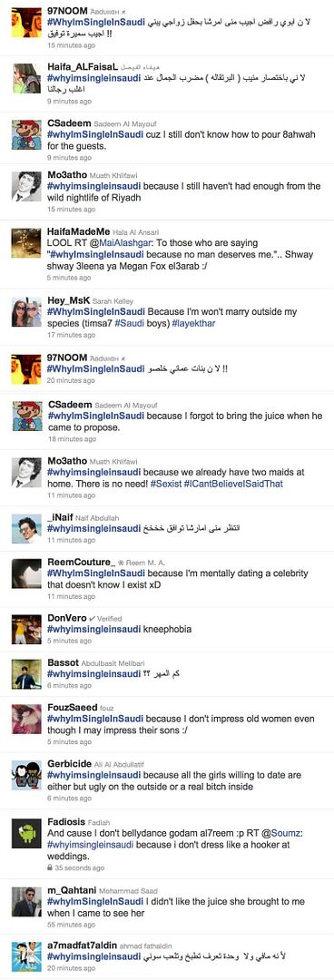
Task: Open the "35 seconds ago" timestamp
Action: tap(80, 868)
